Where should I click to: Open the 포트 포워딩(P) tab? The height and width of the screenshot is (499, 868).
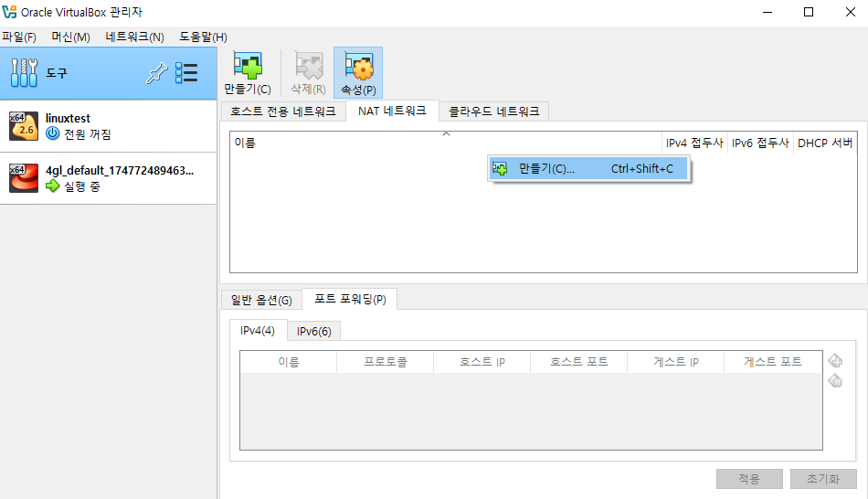click(350, 299)
